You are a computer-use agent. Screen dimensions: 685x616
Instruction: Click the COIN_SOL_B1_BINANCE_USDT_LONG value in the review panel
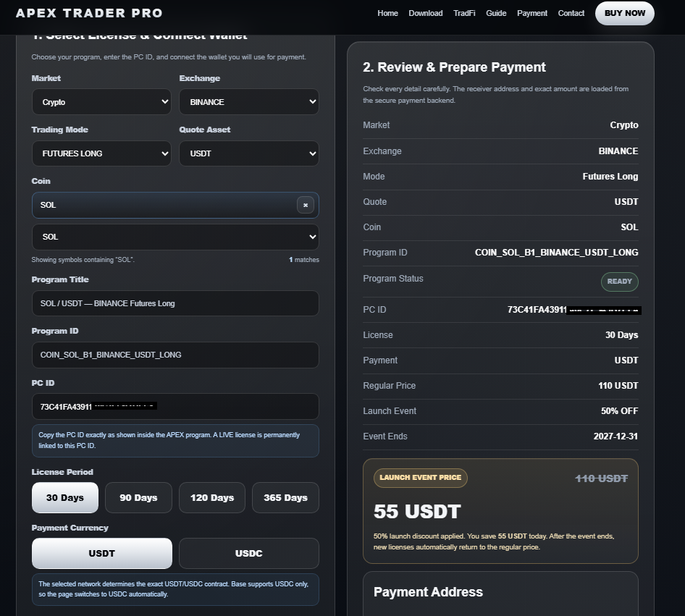click(557, 253)
